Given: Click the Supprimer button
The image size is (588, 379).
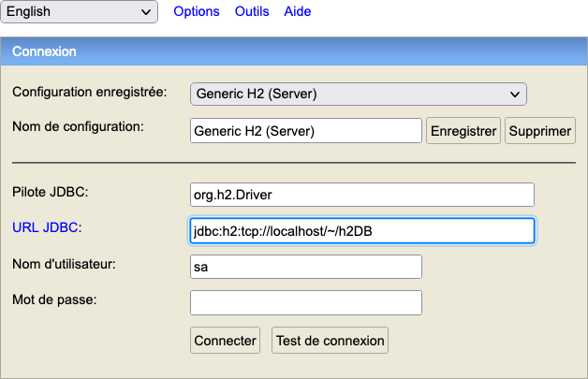Looking at the screenshot, I should tap(540, 131).
